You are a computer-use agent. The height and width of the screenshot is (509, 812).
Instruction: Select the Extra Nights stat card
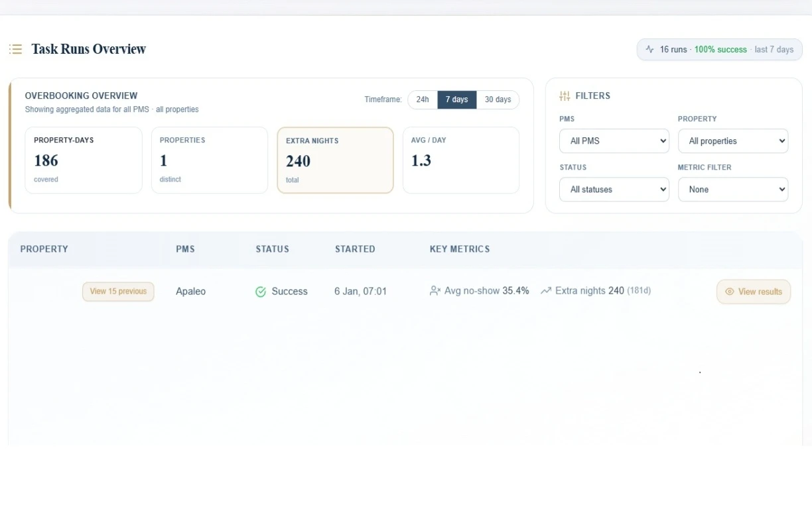pyautogui.click(x=335, y=160)
